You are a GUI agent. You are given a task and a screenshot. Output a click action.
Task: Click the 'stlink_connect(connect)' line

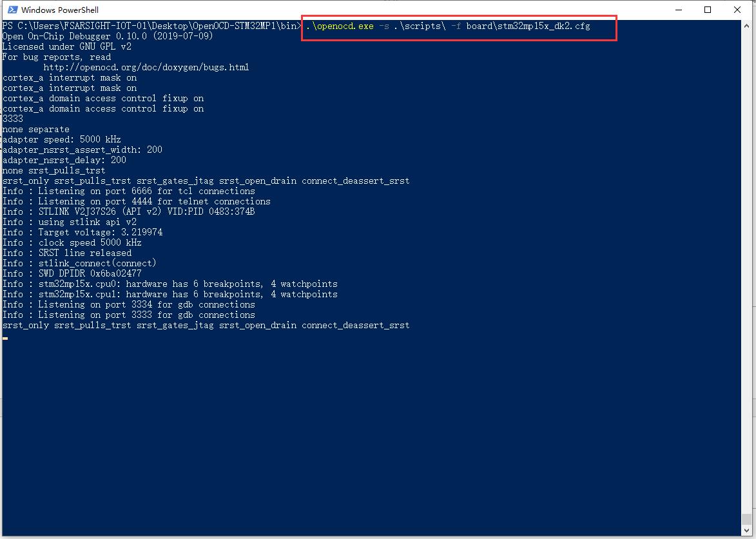pos(79,263)
